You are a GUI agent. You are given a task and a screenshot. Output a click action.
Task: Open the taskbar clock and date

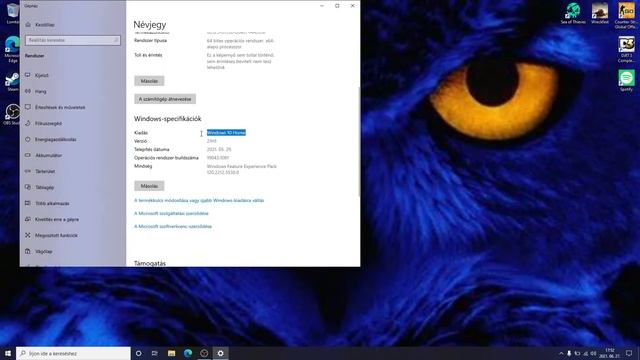pyautogui.click(x=610, y=353)
